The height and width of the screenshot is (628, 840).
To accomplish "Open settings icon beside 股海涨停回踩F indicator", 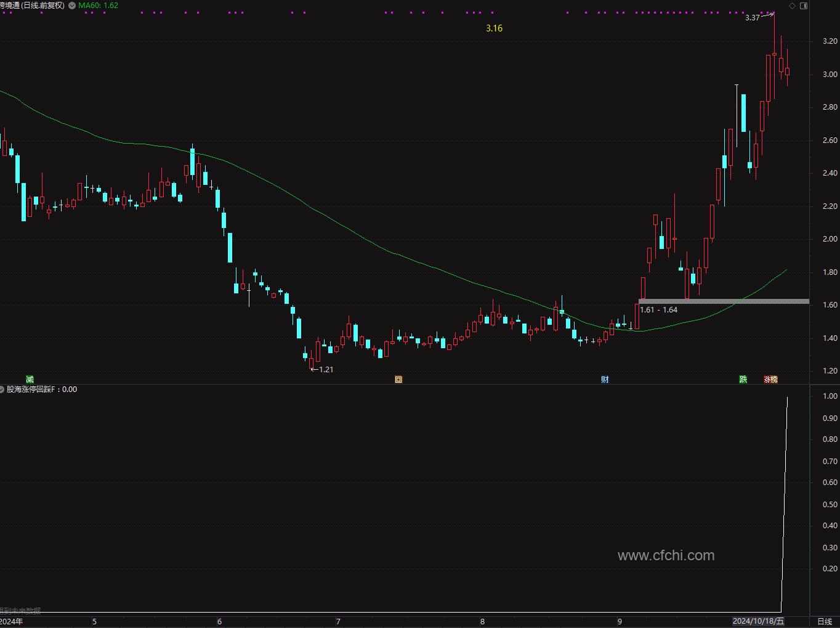I will (2, 389).
